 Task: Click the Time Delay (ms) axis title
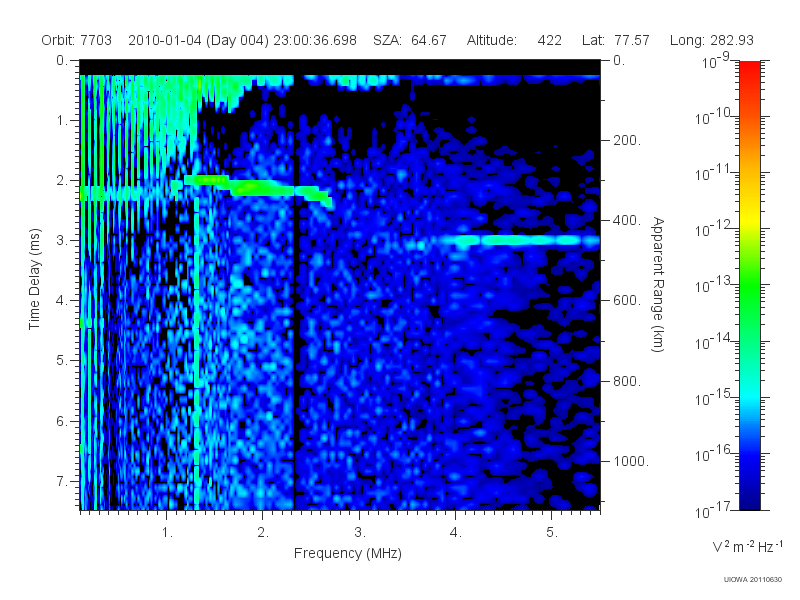click(34, 279)
